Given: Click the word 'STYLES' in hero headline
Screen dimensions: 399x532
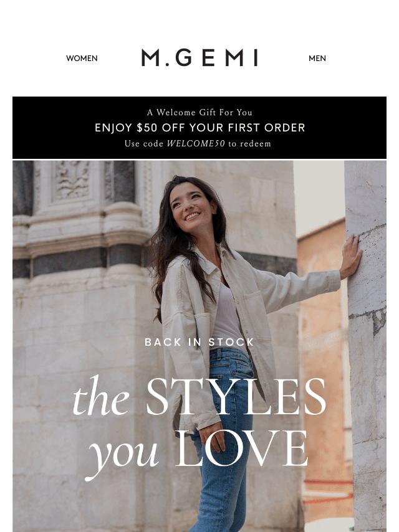Looking at the screenshot, I should click(236, 397).
